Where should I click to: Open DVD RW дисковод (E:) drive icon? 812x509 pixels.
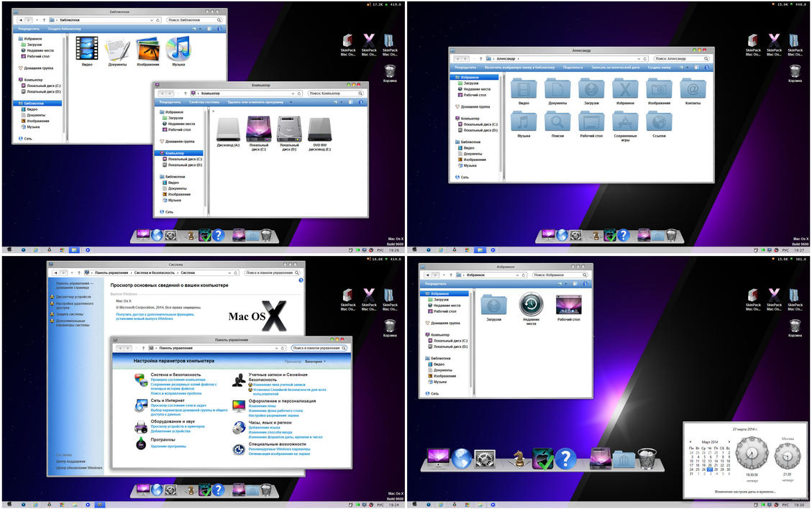coord(319,129)
